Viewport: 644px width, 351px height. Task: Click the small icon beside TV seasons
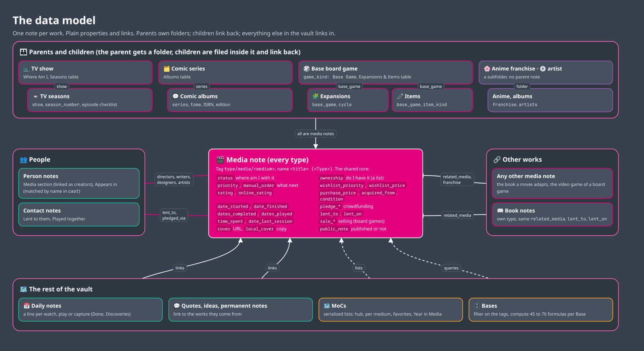click(x=35, y=97)
